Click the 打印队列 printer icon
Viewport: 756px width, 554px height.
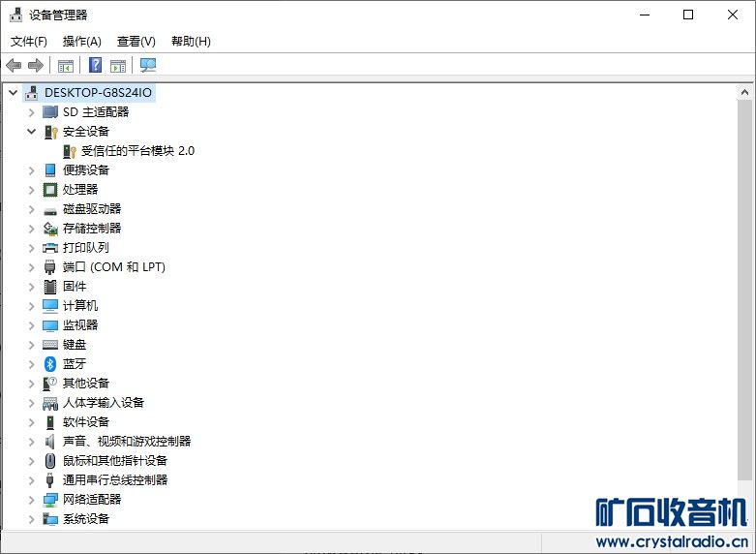point(50,248)
